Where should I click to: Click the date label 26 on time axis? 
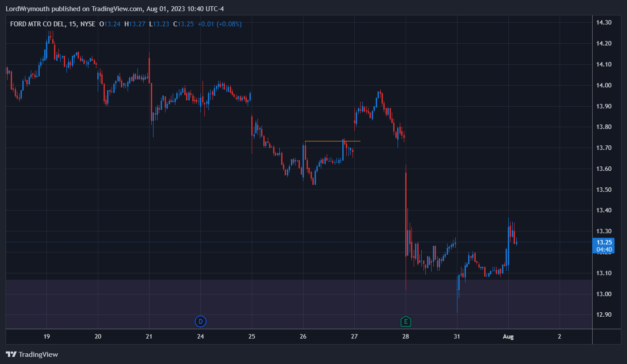point(303,337)
